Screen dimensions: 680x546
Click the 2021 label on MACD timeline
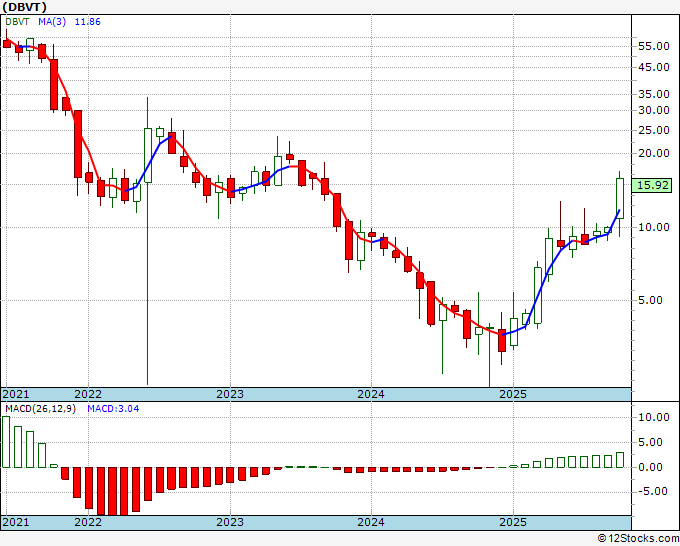tap(16, 522)
